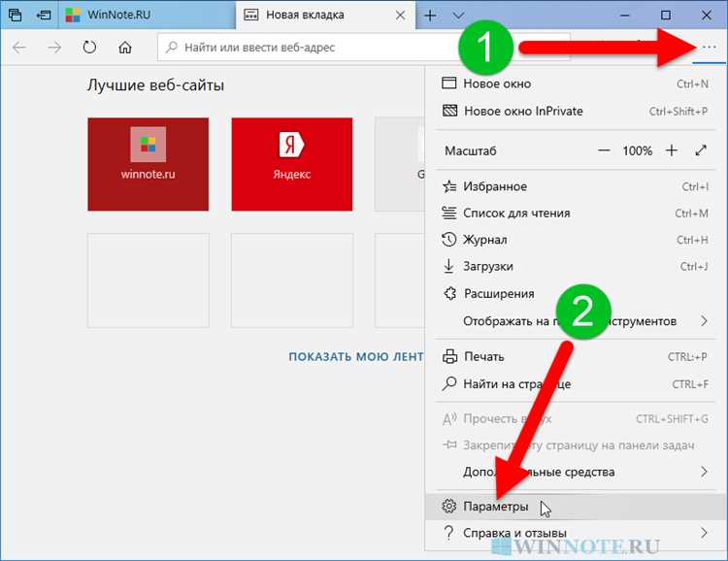Open a new tab with plus button

coord(430,16)
